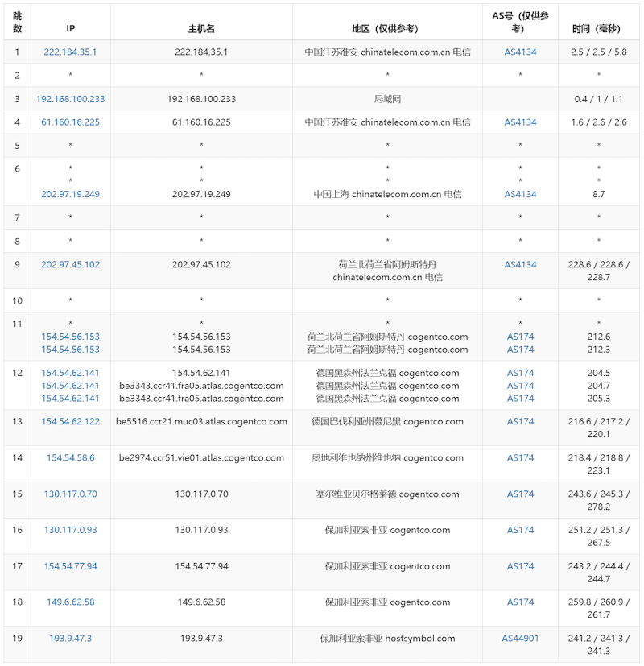This screenshot has width=644, height=666.
Task: Select time value 228.6 / 228.6 / 228.7
Action: (599, 271)
